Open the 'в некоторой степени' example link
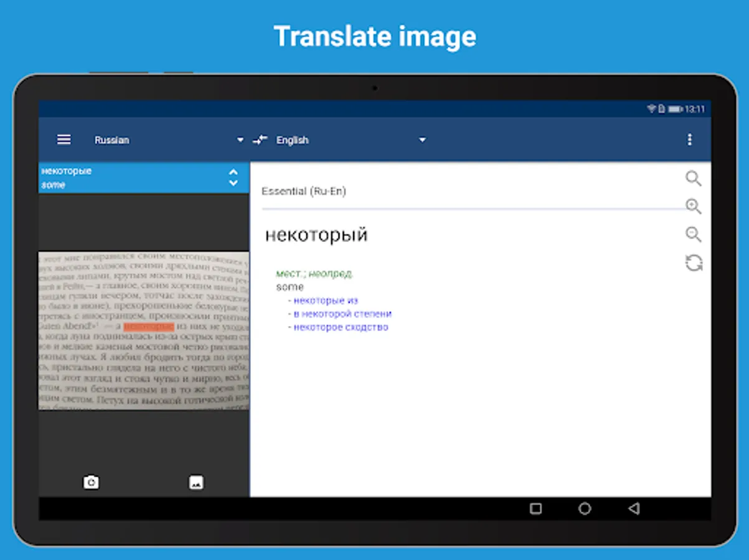Image resolution: width=749 pixels, height=560 pixels. click(342, 314)
